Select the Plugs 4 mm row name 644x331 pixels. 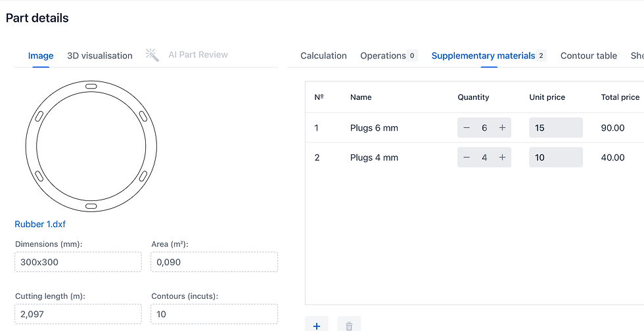pos(374,158)
